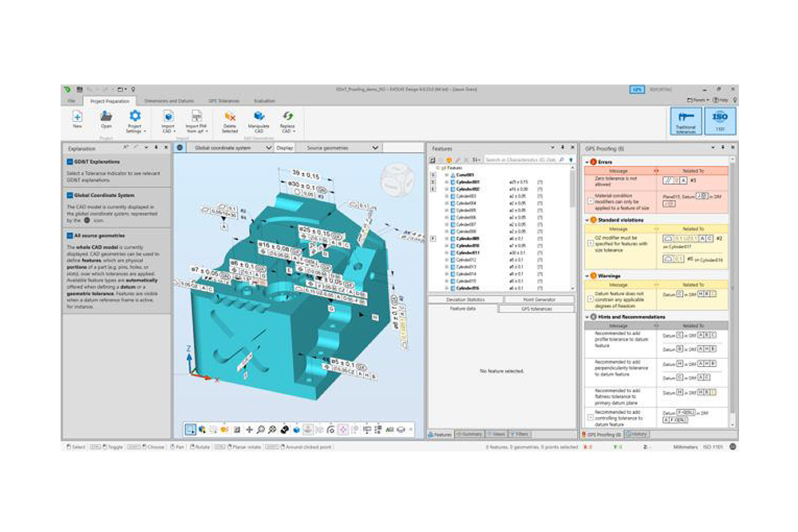
Task: Toggle Traditional tolerances mode
Action: [685, 120]
